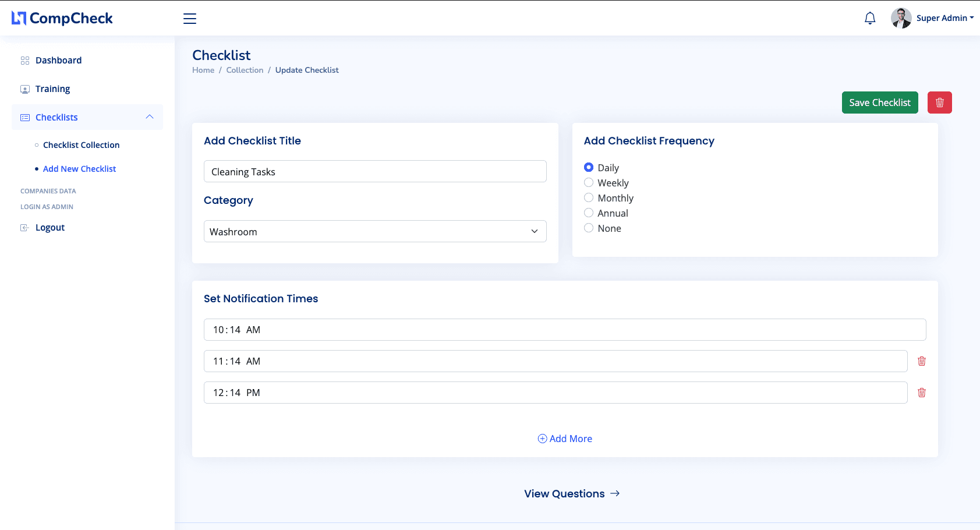Edit the 10:14 AM notification time
The width and height of the screenshot is (980, 530).
coord(565,330)
